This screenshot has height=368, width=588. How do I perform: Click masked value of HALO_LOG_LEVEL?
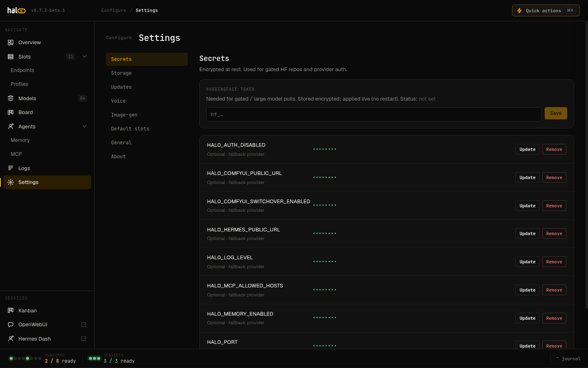tap(325, 262)
